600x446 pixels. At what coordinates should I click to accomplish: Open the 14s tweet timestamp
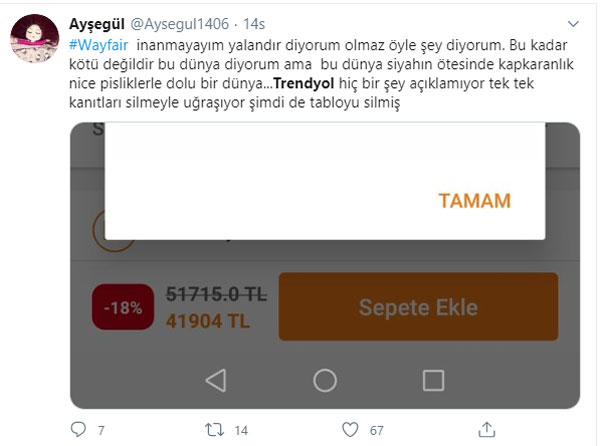[254, 24]
